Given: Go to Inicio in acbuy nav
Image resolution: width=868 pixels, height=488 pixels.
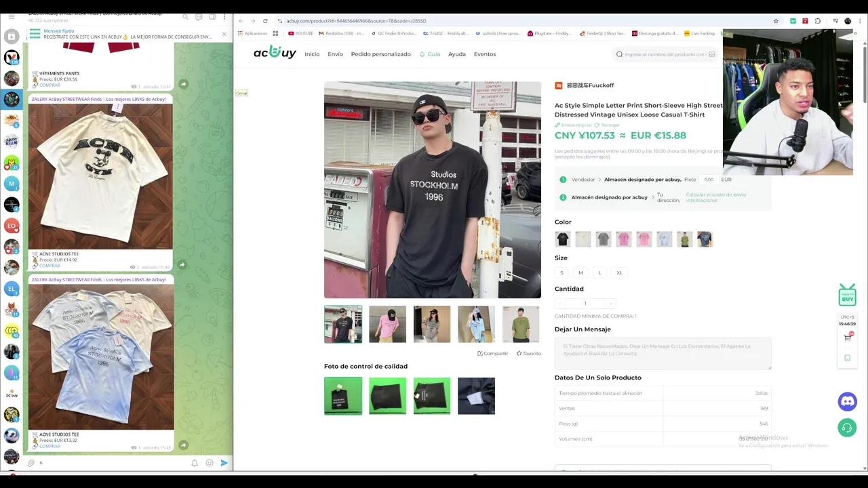Looking at the screenshot, I should [x=312, y=54].
